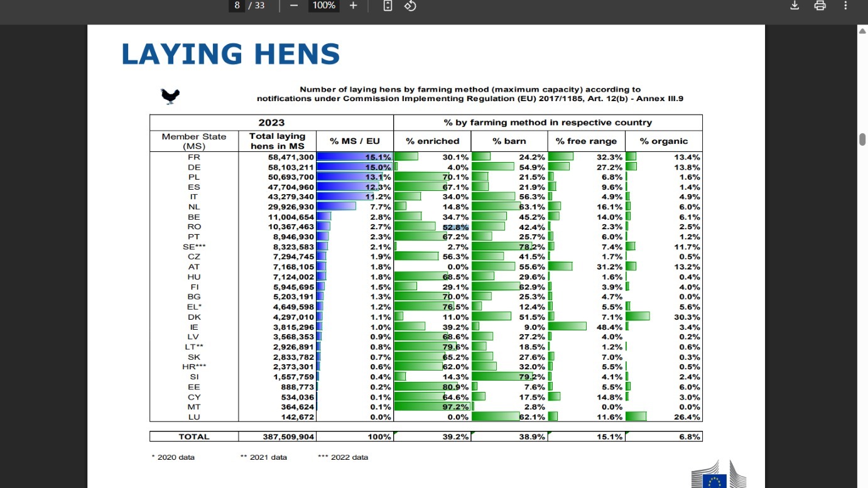The height and width of the screenshot is (488, 868).
Task: Print the document
Action: [x=820, y=6]
